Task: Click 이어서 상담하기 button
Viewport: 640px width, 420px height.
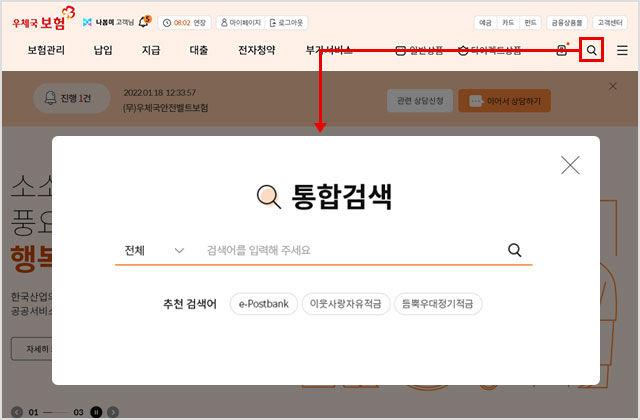Action: click(x=504, y=101)
